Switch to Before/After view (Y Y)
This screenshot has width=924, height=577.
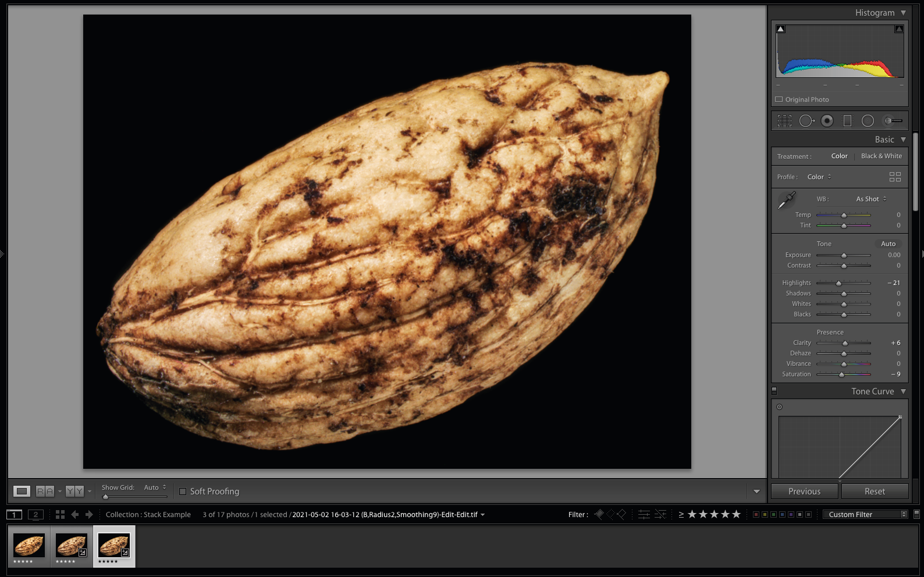[x=74, y=491]
